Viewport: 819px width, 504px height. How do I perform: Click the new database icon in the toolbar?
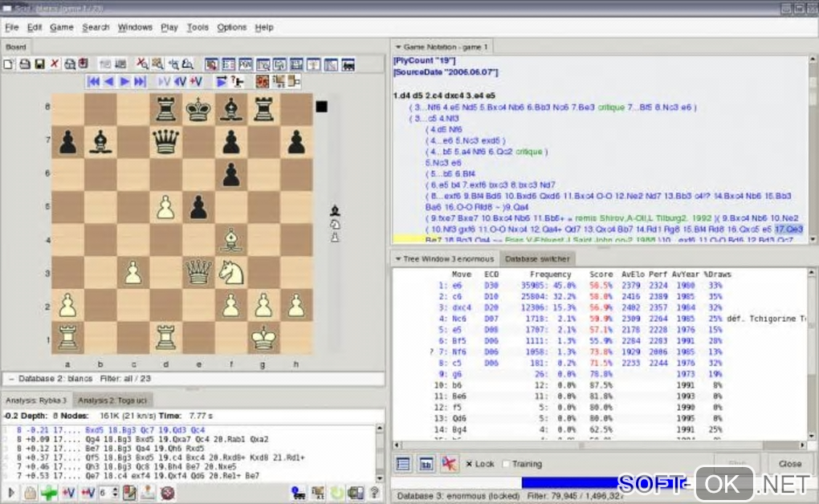[8, 64]
